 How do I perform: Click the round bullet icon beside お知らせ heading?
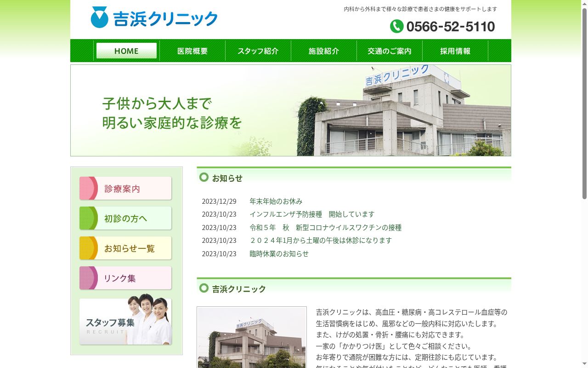[x=204, y=177]
